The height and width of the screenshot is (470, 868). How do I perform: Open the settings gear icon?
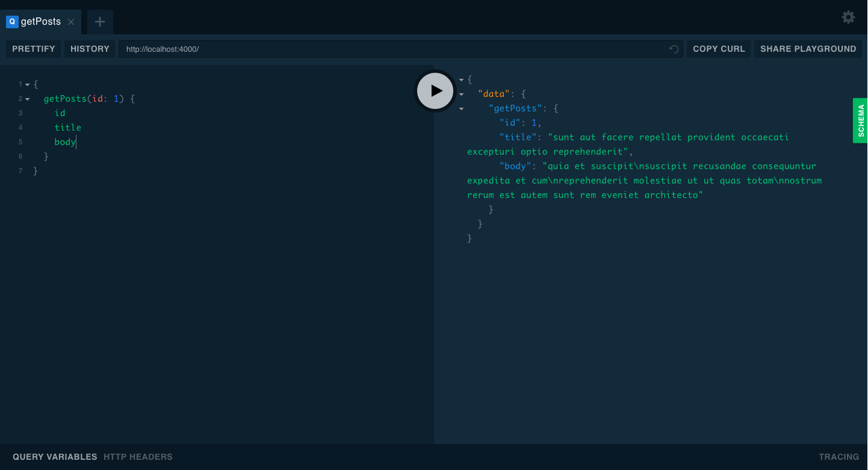point(848,17)
